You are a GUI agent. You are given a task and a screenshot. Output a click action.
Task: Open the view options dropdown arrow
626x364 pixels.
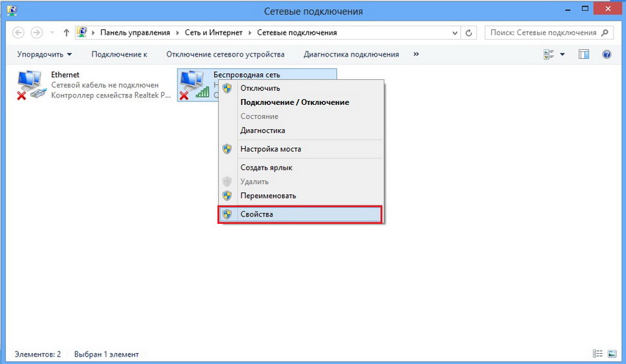[563, 54]
